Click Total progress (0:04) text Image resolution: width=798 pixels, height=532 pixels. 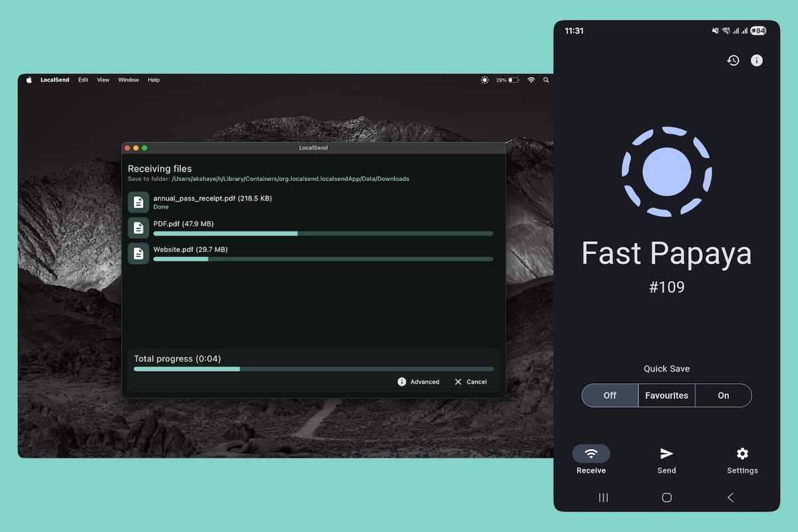[x=178, y=358]
